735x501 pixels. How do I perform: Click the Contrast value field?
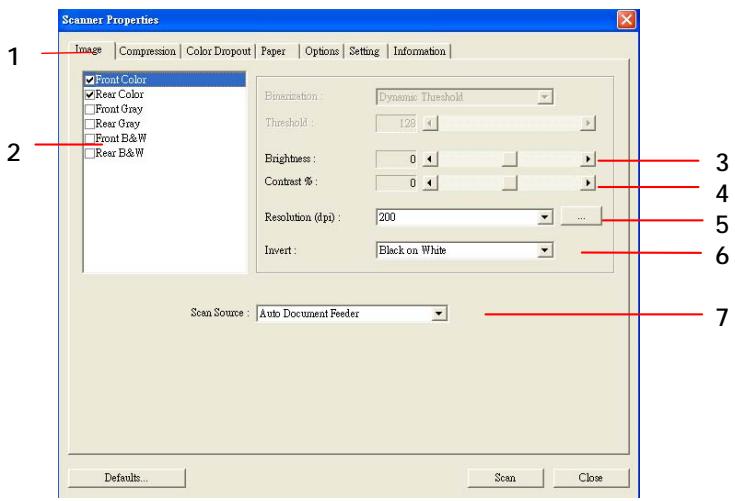(x=397, y=183)
